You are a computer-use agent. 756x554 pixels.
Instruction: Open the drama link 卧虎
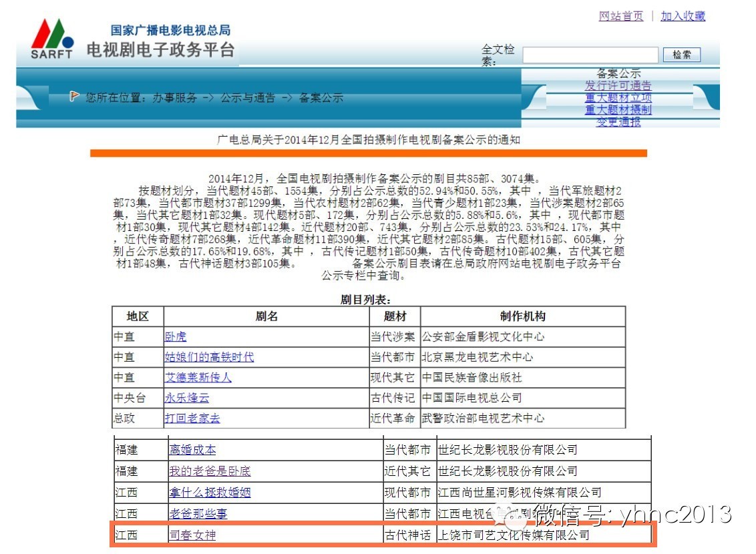click(x=176, y=337)
